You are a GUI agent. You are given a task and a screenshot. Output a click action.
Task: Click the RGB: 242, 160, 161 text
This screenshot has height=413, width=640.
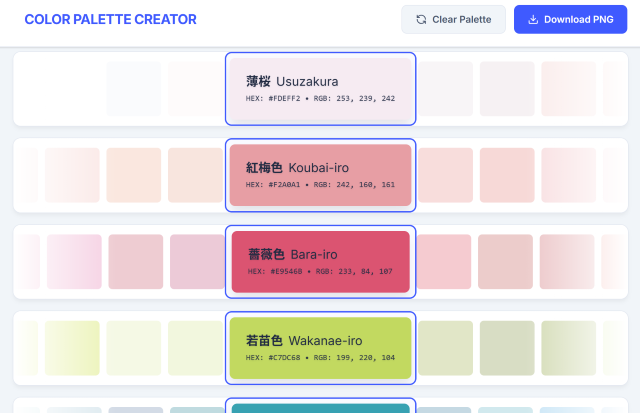(354, 185)
